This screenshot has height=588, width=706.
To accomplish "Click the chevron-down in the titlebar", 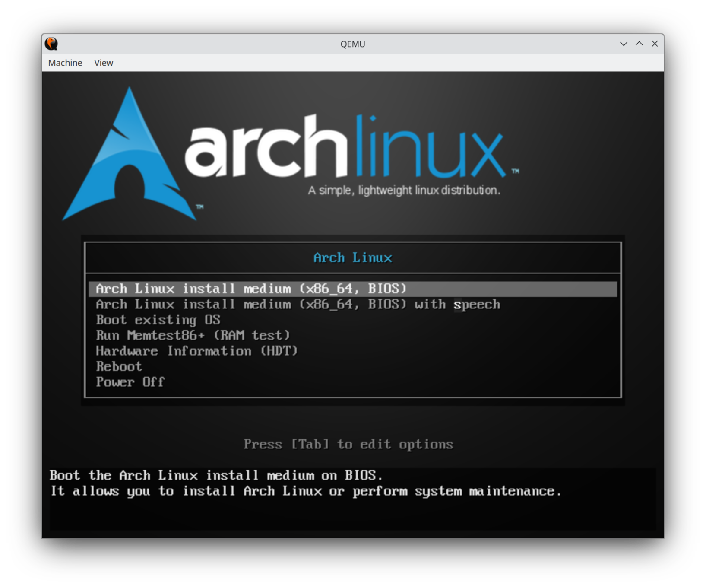I will (x=624, y=44).
